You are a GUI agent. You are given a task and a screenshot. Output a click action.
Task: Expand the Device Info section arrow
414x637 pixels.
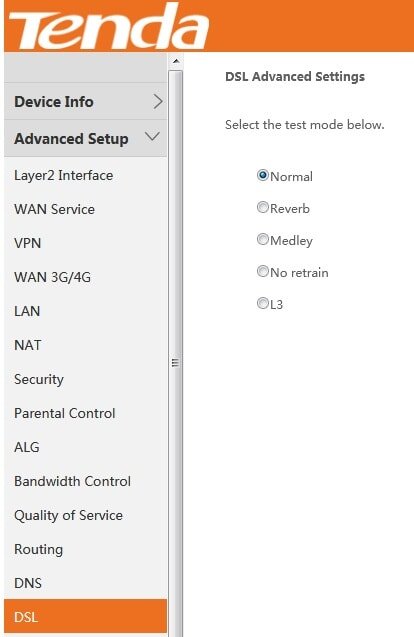coord(158,102)
